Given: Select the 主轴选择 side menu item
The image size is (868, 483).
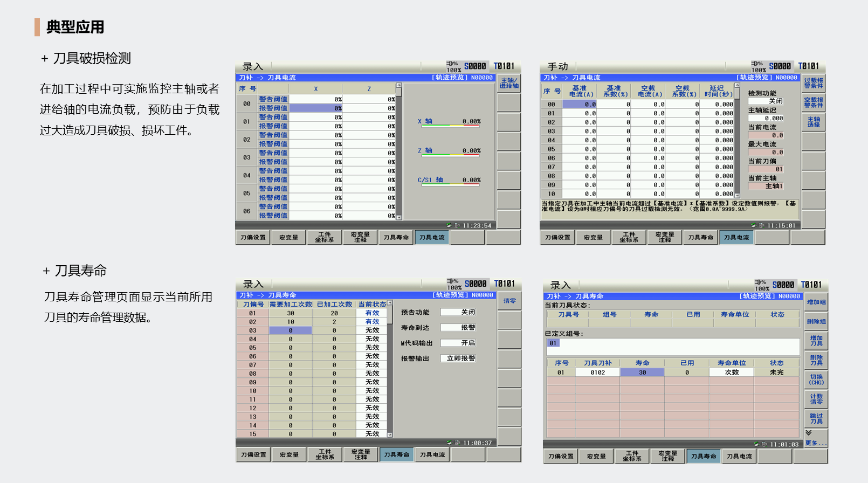Looking at the screenshot, I should point(813,122).
